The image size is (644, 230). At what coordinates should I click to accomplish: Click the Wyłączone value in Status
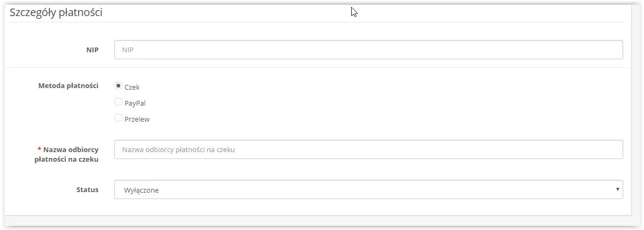coord(141,190)
